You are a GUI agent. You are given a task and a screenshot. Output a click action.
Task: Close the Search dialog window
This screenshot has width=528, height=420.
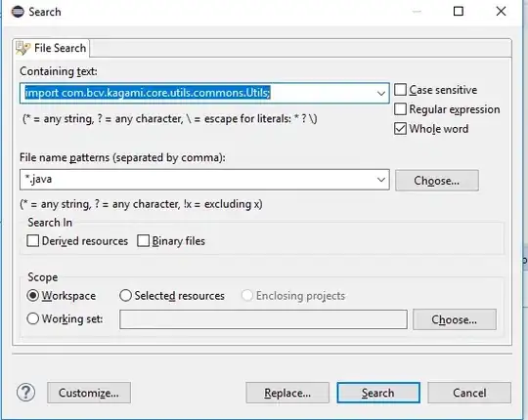click(x=501, y=12)
